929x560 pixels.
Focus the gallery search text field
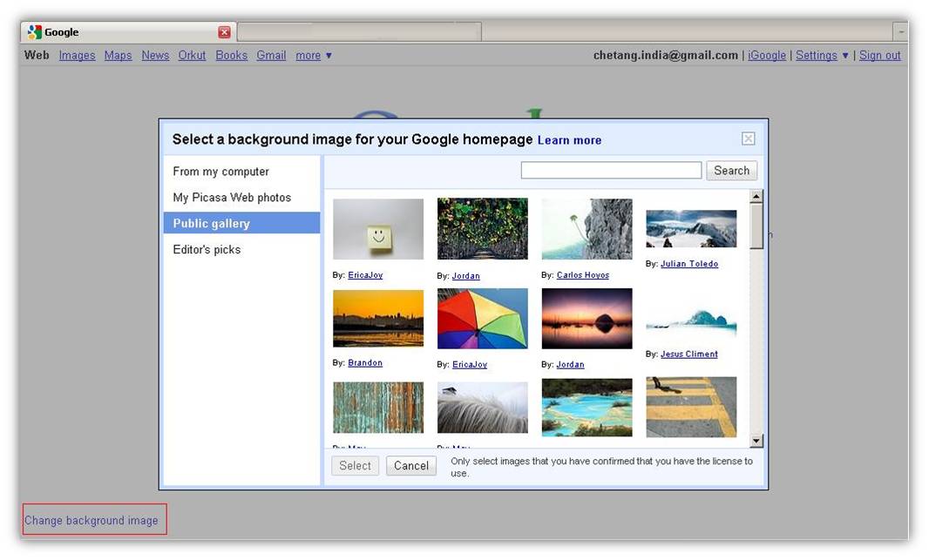click(x=612, y=171)
